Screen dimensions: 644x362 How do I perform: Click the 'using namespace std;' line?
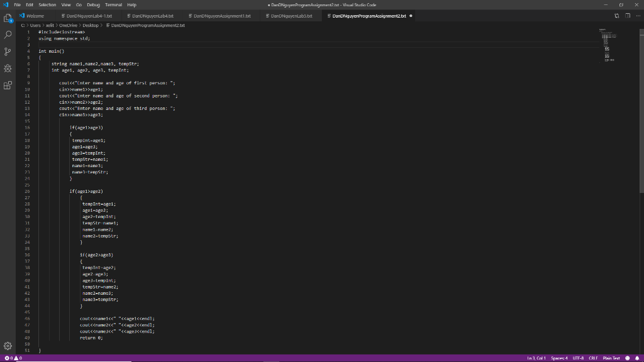point(64,38)
